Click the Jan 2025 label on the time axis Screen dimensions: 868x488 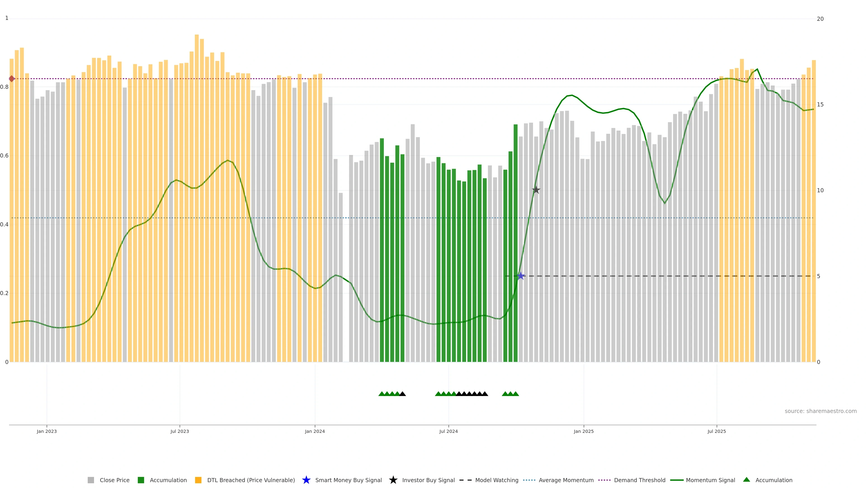(584, 432)
